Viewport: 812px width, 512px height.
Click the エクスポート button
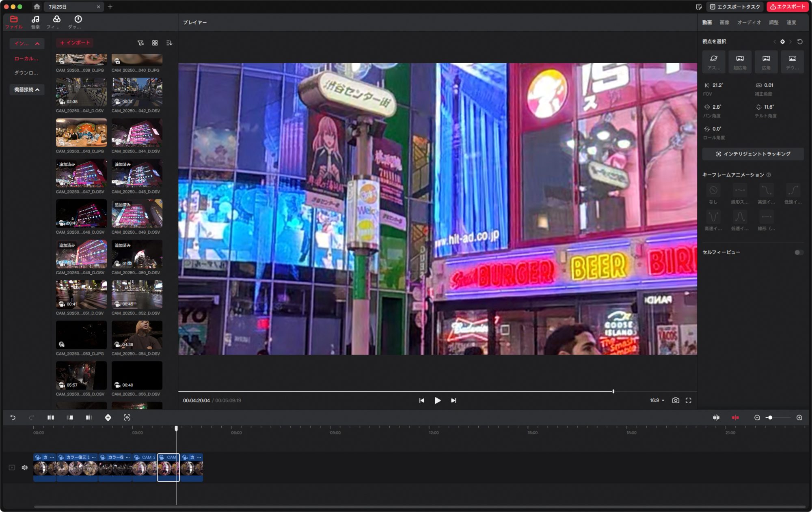(x=787, y=7)
